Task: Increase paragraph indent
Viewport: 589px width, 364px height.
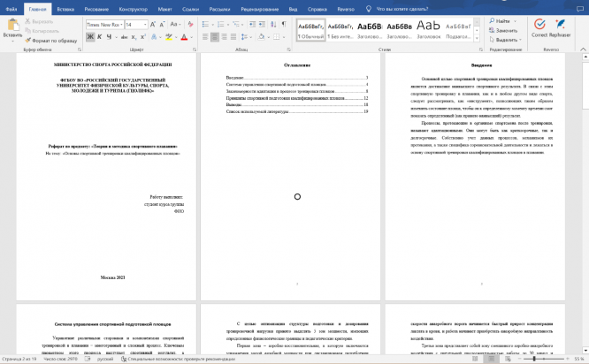Action: point(262,25)
